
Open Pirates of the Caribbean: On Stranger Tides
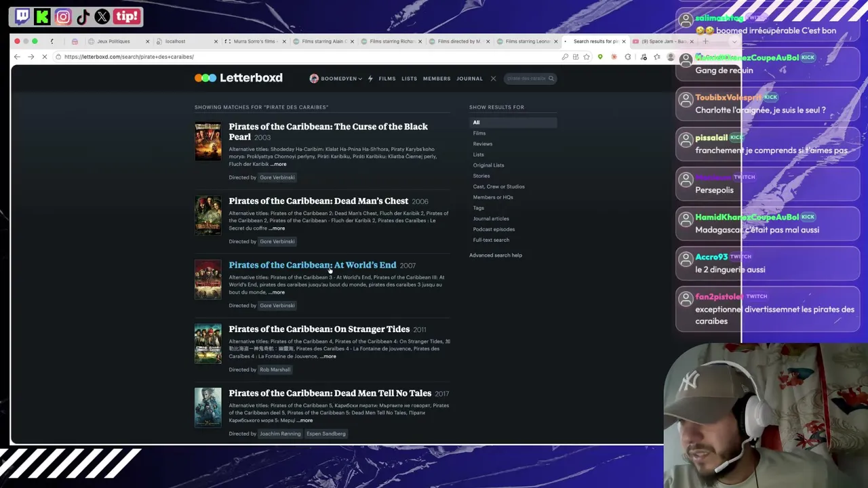point(319,329)
